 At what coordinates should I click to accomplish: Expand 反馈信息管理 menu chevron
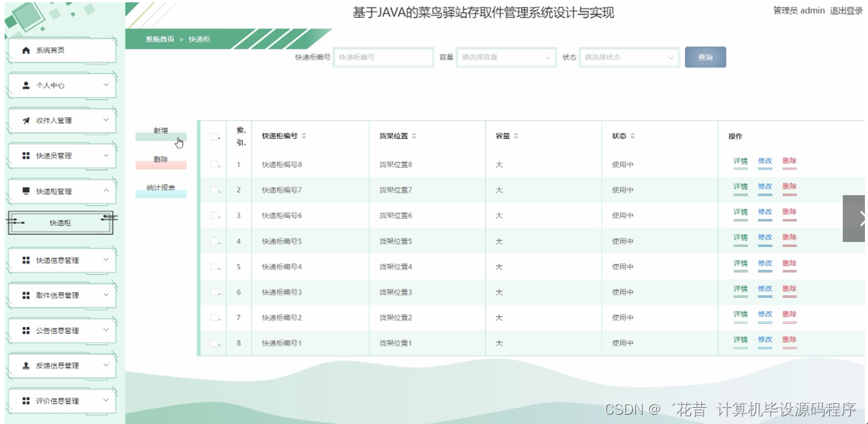click(106, 365)
